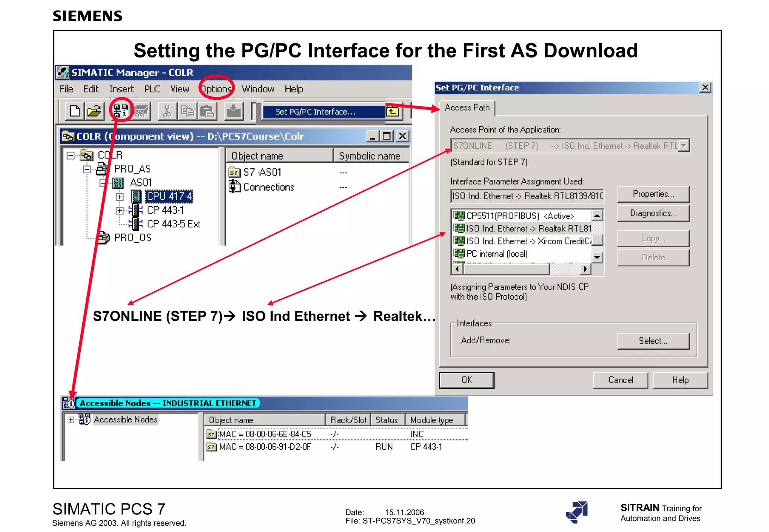This screenshot has height=532, width=769.
Task: Click the Accessible Nodes tree icon
Action: (x=84, y=419)
